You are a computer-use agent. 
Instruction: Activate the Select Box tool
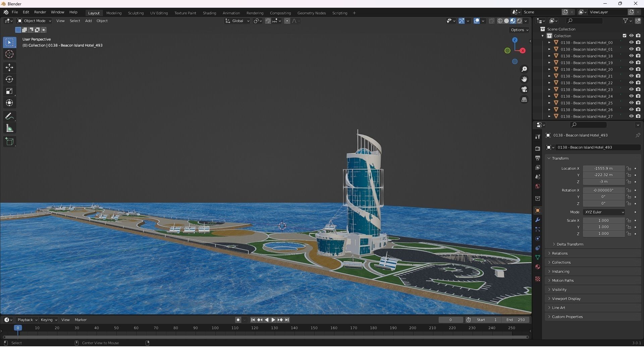[9, 43]
